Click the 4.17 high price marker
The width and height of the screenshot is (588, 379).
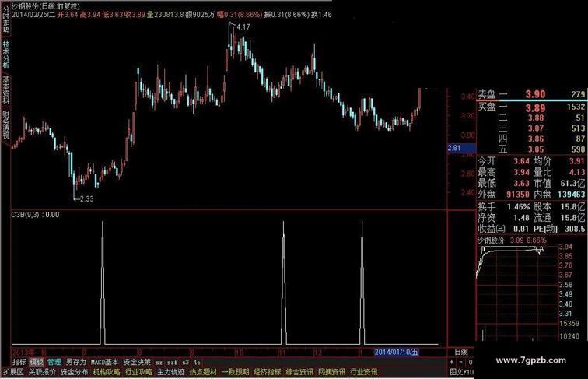pyautogui.click(x=243, y=27)
